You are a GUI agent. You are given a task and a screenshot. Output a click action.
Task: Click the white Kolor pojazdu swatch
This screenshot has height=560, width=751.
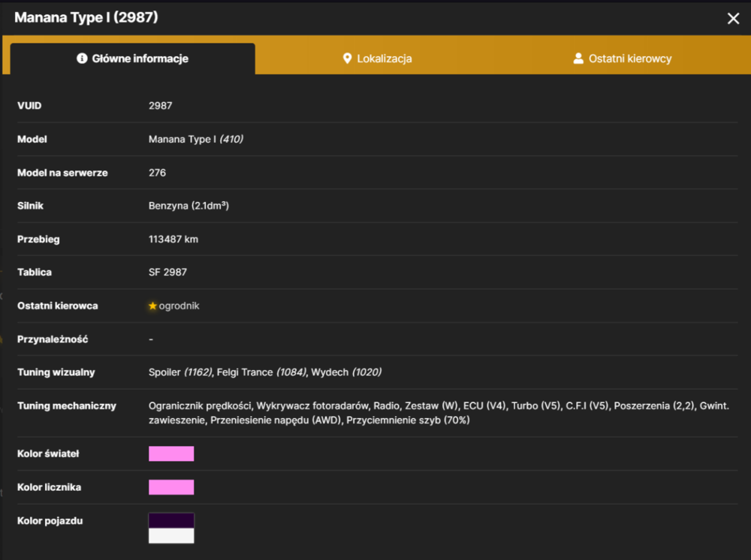point(171,536)
